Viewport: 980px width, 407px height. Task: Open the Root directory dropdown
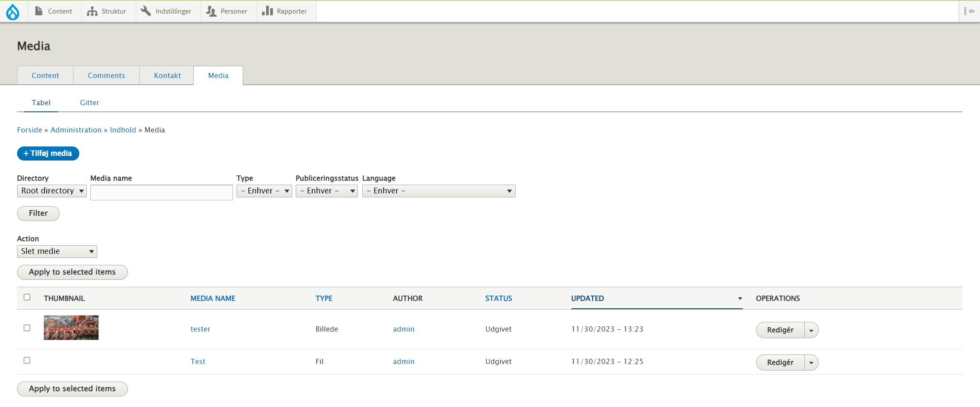click(x=52, y=191)
